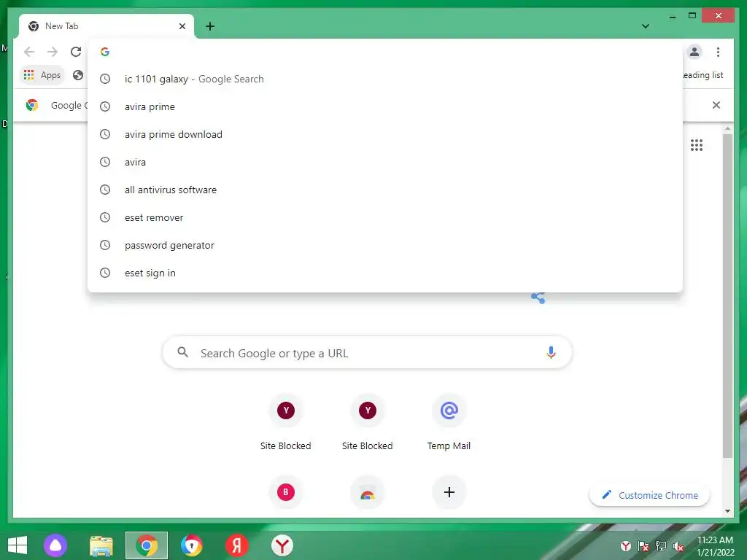Go back using the back arrow

(29, 52)
